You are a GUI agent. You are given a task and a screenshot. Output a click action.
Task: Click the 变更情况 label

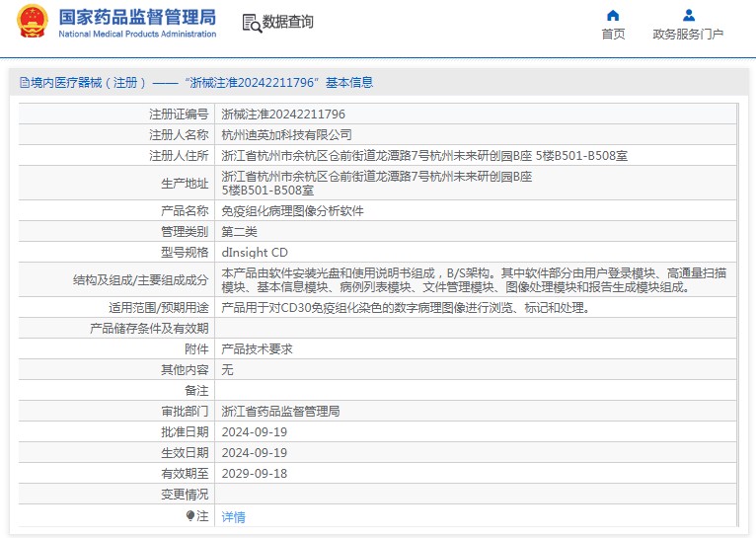tap(185, 495)
